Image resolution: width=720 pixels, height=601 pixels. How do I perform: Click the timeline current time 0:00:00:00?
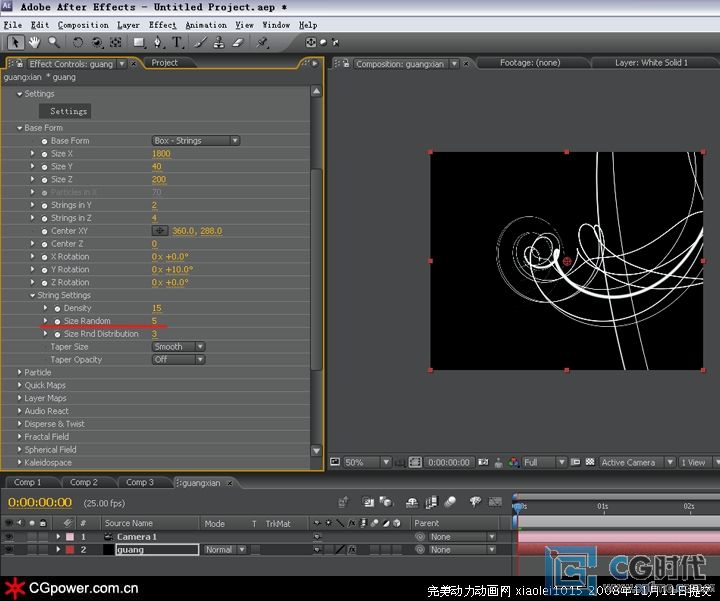[40, 503]
